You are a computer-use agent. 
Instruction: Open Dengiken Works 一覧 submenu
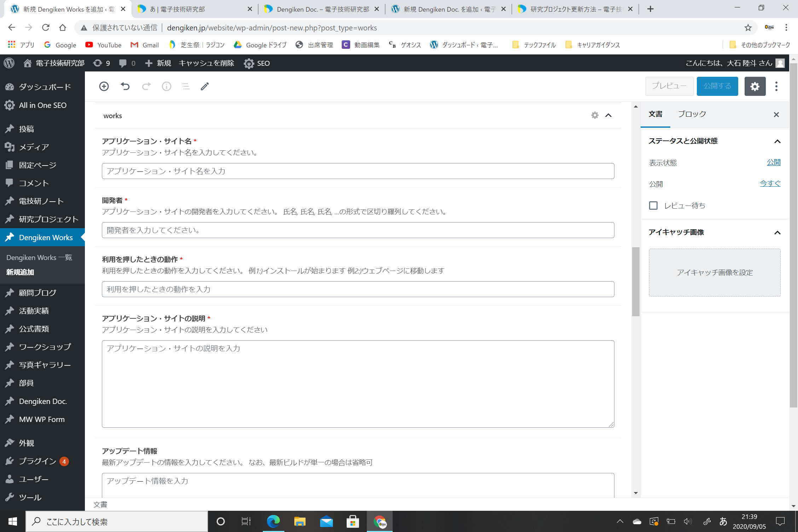pyautogui.click(x=39, y=258)
